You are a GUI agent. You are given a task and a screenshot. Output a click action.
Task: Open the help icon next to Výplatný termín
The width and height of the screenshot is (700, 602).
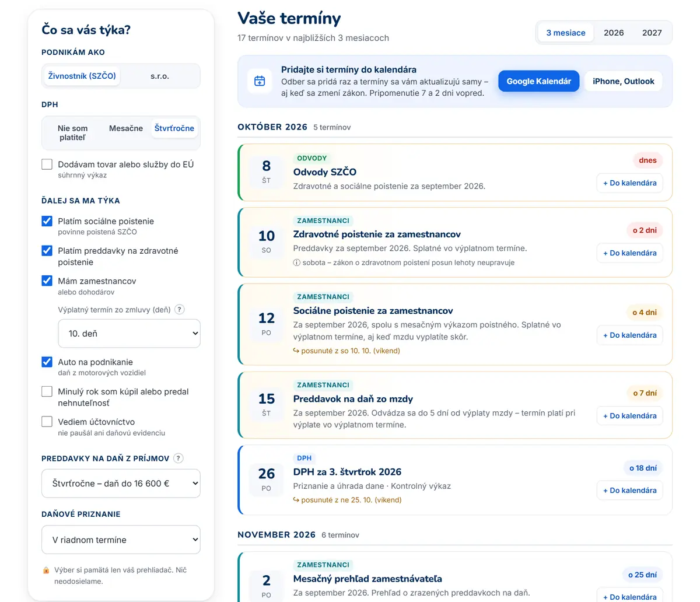click(180, 310)
